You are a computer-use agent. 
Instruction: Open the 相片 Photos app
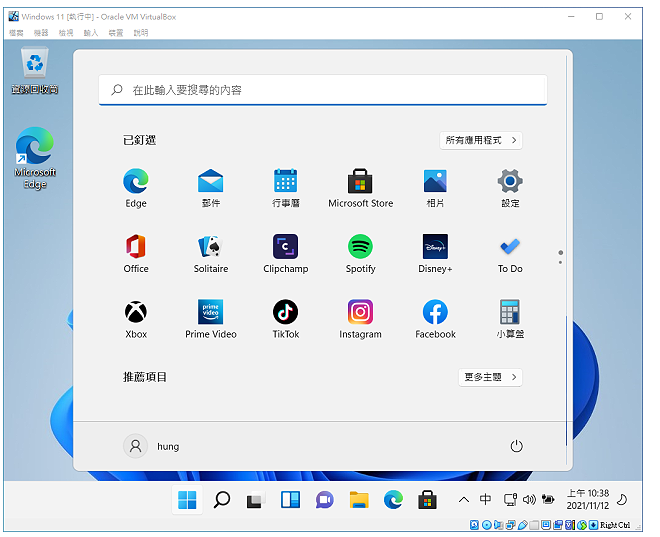[x=435, y=189]
